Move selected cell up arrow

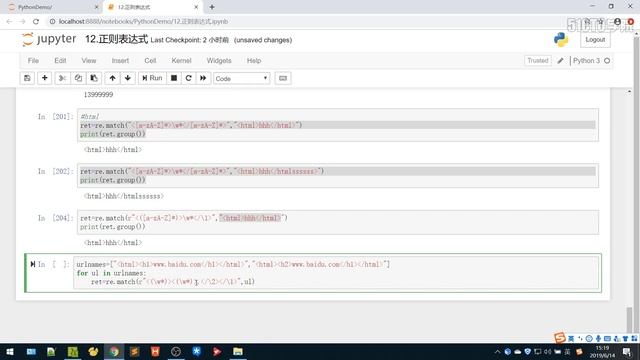pyautogui.click(x=112, y=78)
